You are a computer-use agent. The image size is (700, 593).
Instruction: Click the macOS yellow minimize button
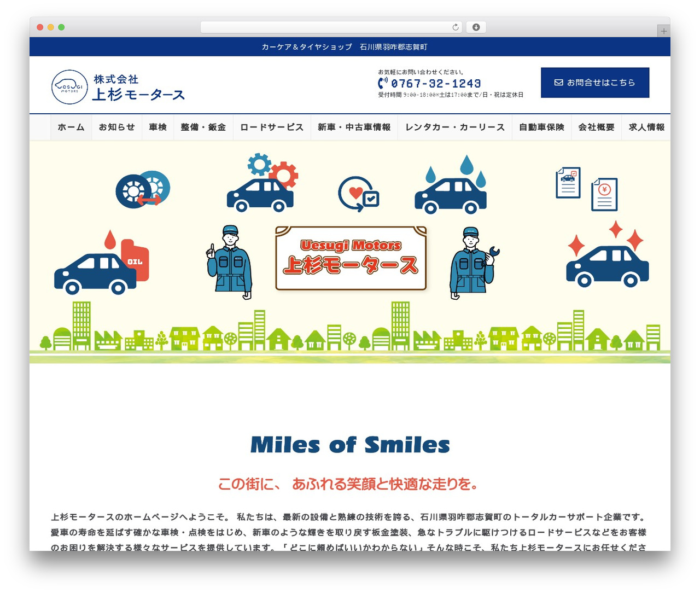pyautogui.click(x=50, y=27)
